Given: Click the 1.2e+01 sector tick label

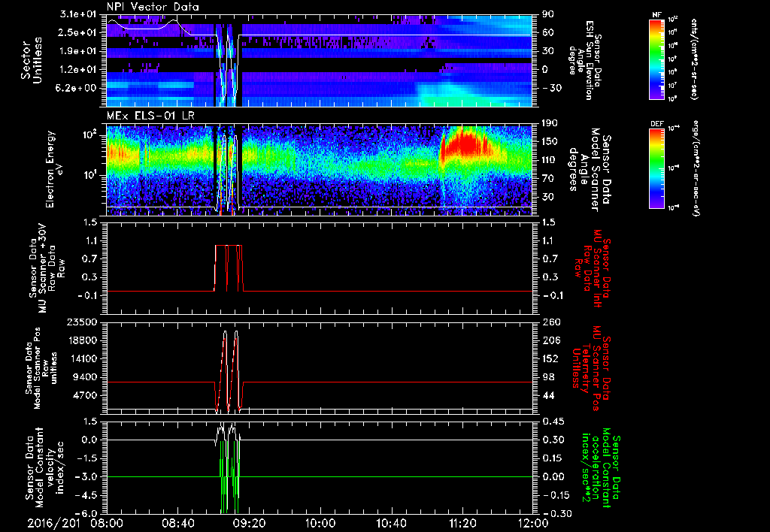Looking at the screenshot, I should 77,70.
